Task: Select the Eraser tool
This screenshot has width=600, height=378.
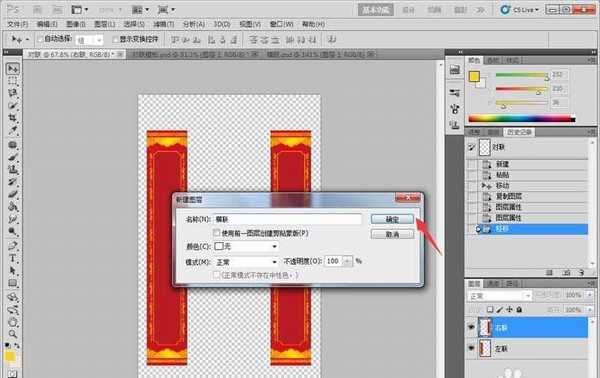Action: pos(13,194)
